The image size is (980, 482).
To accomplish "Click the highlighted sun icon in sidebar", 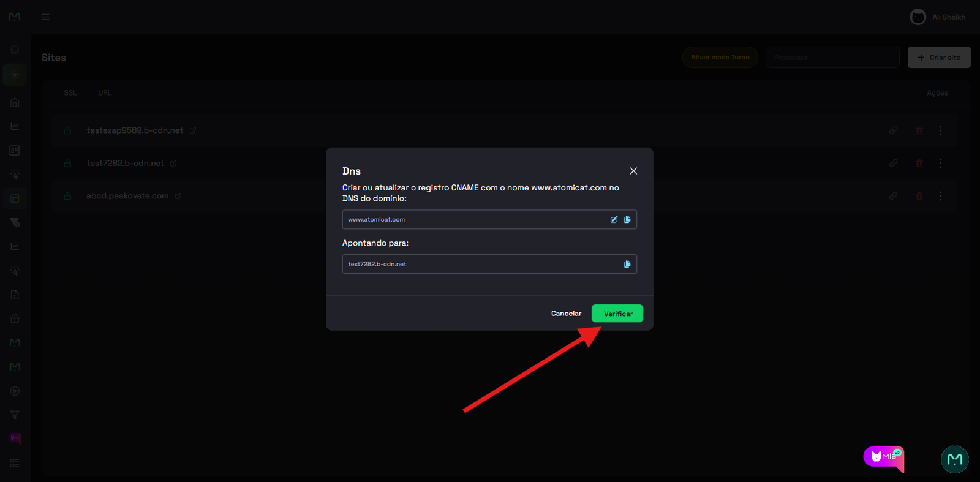I will pos(15,75).
